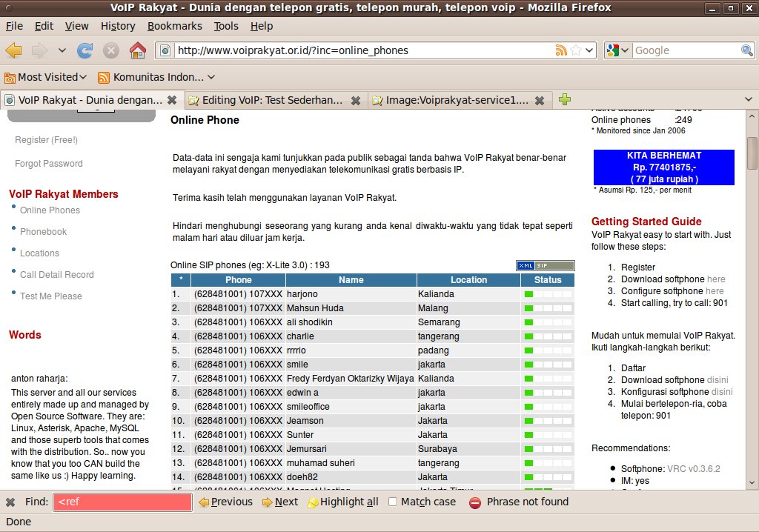Open the Bookmarks menu

[x=174, y=26]
